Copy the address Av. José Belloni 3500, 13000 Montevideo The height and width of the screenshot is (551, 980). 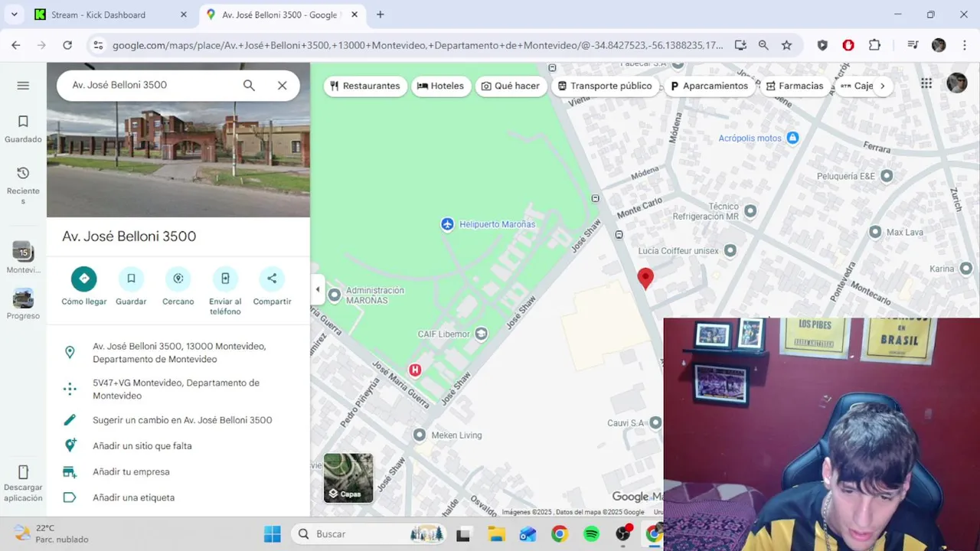(x=178, y=353)
